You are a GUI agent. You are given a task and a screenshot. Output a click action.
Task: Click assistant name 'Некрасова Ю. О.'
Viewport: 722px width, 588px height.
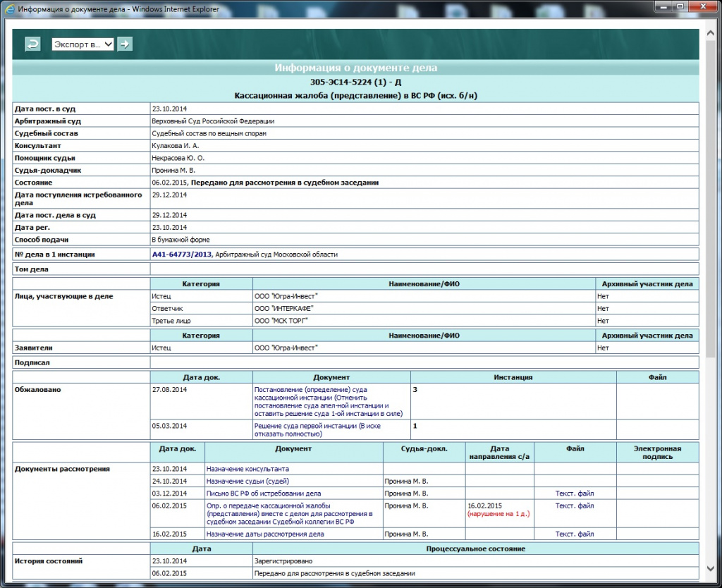point(178,158)
